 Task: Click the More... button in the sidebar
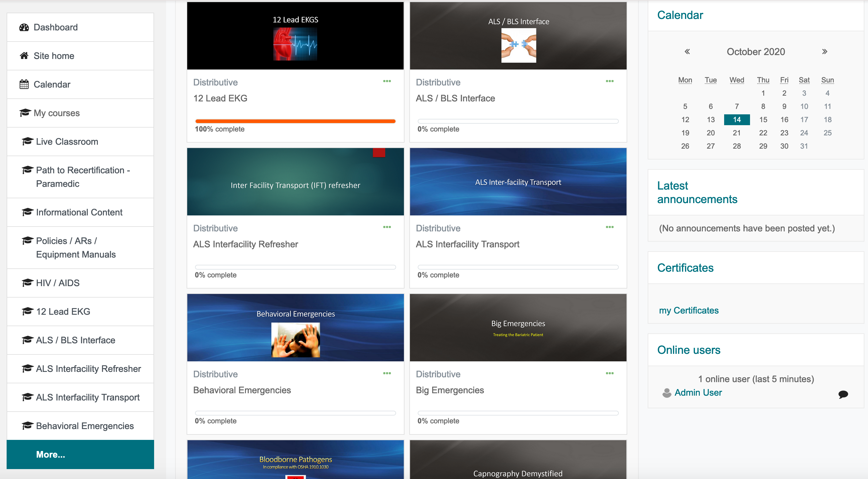[80, 454]
